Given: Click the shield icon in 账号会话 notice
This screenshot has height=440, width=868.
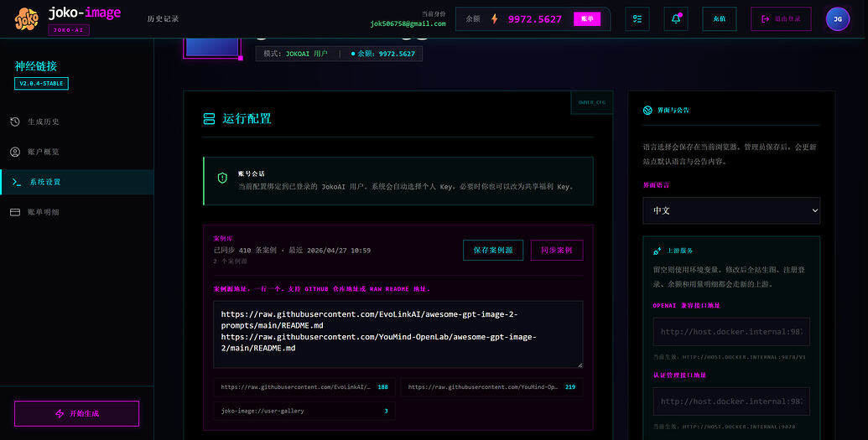Looking at the screenshot, I should [222, 178].
